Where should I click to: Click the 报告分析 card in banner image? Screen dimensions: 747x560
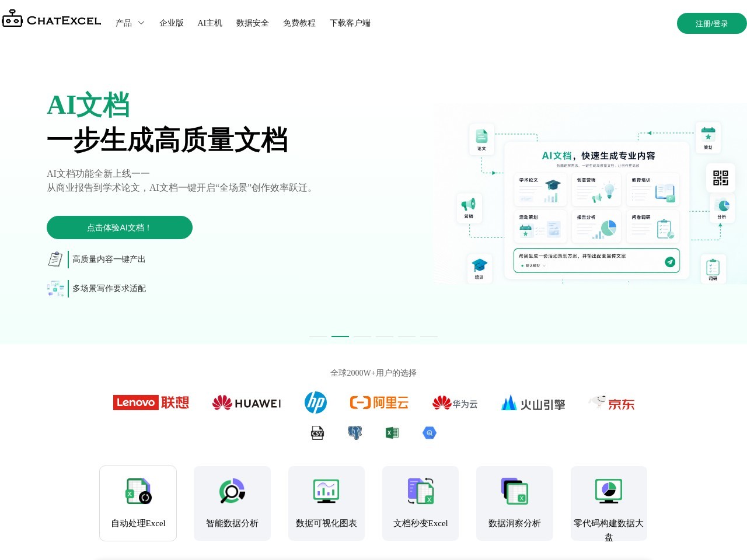[x=596, y=226]
